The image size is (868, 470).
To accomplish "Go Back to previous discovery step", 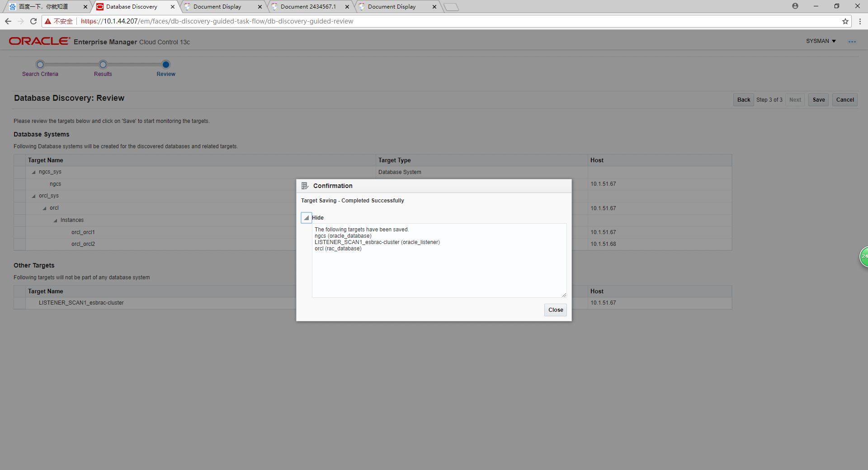I will (743, 100).
